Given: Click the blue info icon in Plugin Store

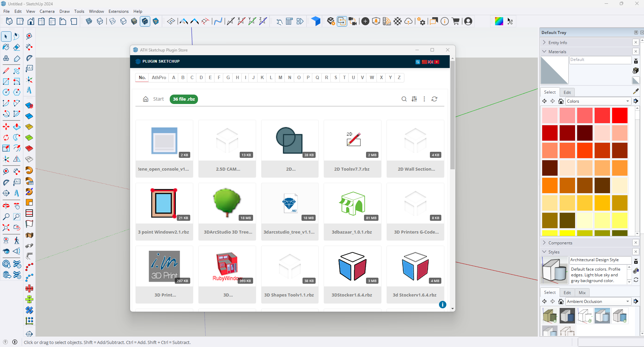Looking at the screenshot, I should coord(442,305).
